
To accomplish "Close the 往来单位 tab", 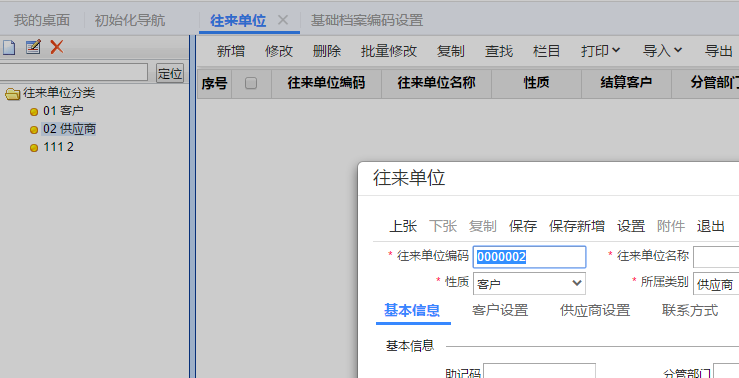I will 283,20.
